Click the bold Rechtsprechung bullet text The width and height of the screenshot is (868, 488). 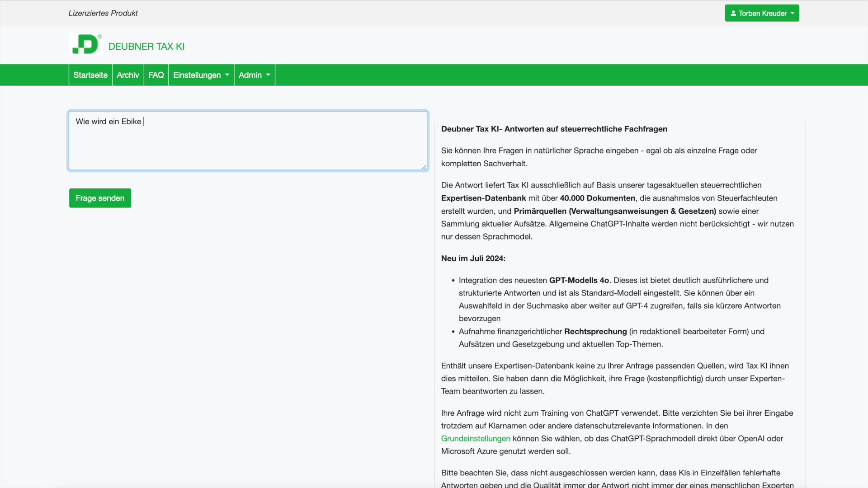(x=595, y=331)
